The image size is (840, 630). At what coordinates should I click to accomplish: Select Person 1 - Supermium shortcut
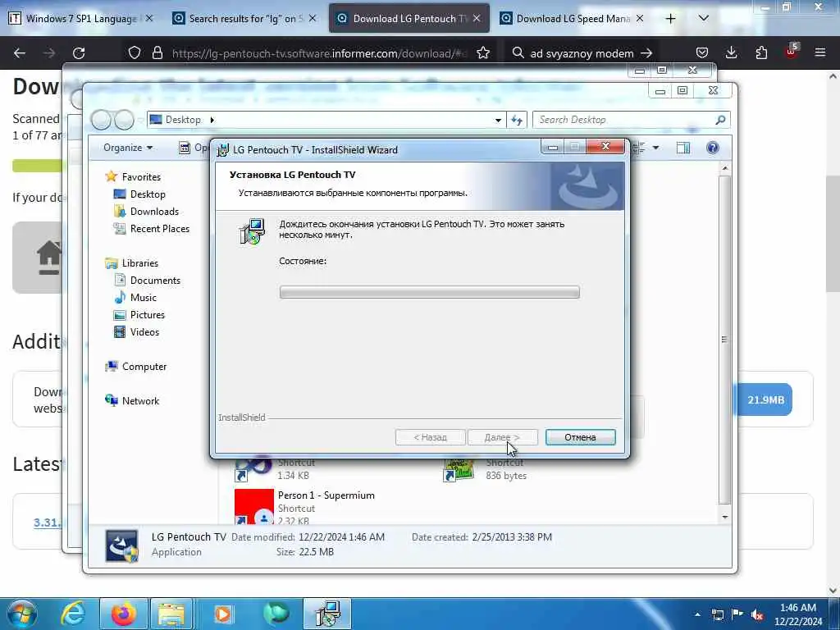tap(305, 506)
